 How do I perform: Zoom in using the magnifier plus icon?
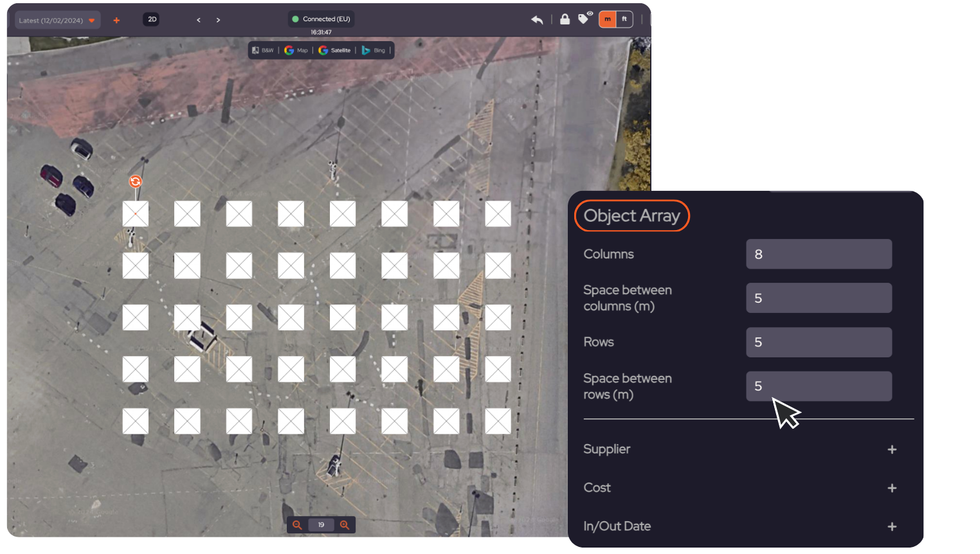coord(345,525)
